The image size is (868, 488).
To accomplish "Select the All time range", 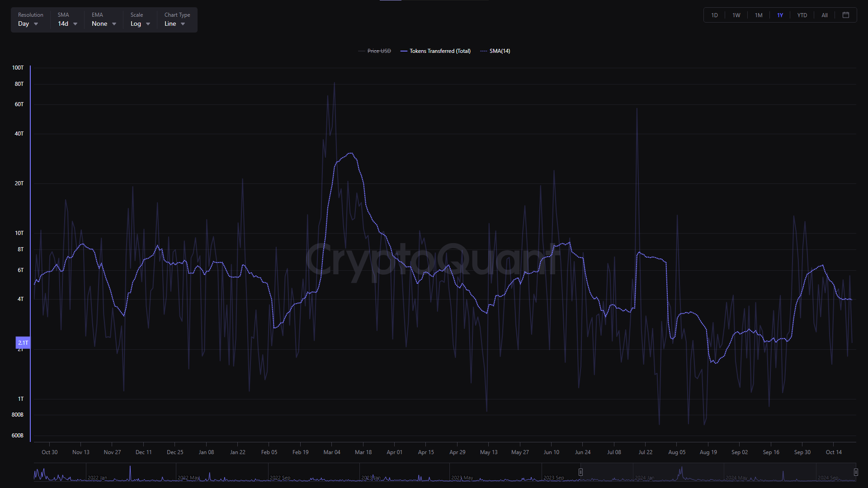I will 825,15.
